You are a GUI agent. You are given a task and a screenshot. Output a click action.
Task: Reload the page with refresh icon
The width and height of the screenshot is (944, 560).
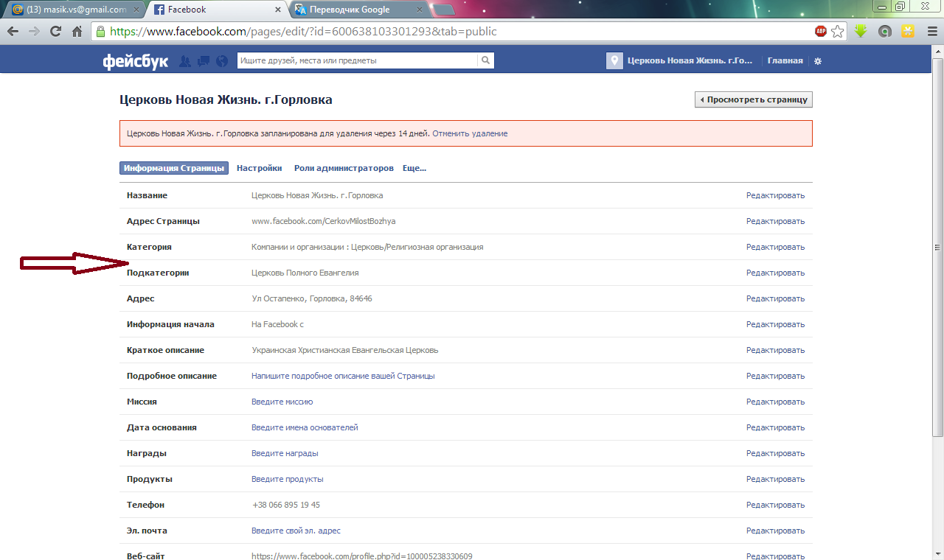tap(55, 32)
